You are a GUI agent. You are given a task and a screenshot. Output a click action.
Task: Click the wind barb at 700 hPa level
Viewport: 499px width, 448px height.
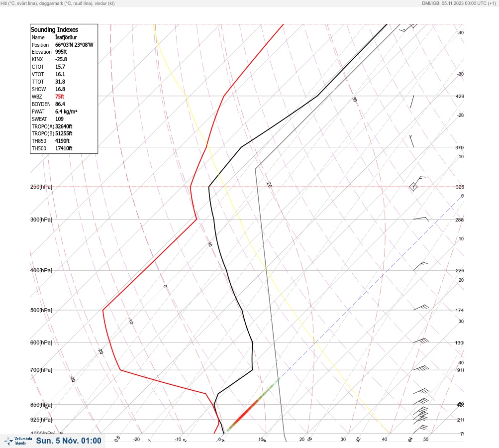pyautogui.click(x=421, y=368)
